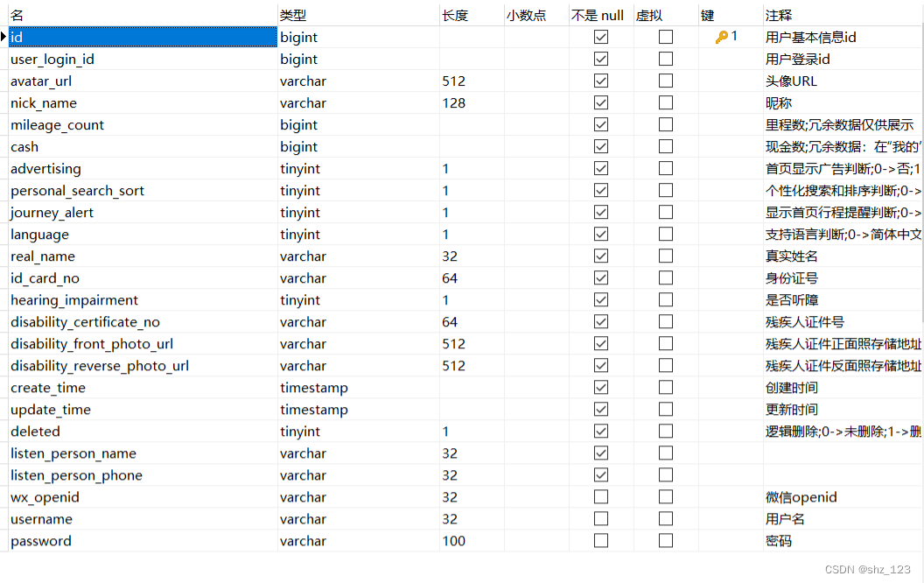Check the virtual checkbox for cash

point(666,147)
